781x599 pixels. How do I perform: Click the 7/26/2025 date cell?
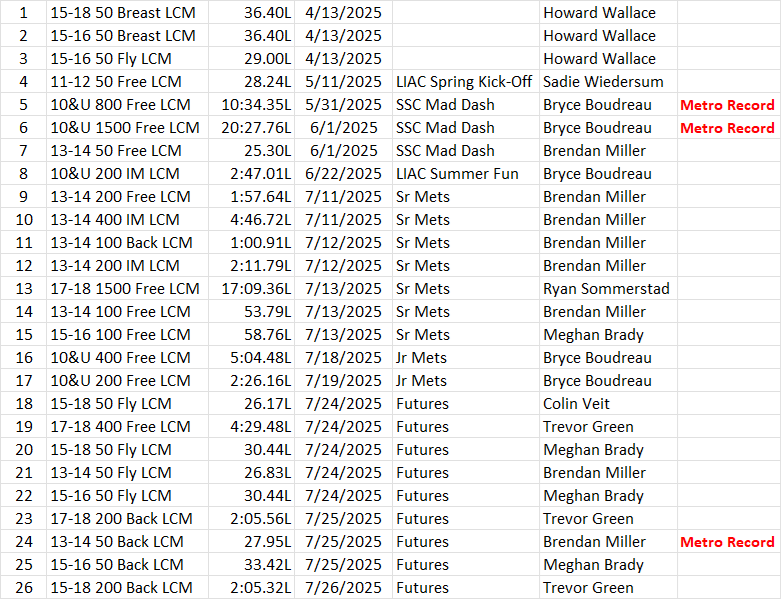345,588
